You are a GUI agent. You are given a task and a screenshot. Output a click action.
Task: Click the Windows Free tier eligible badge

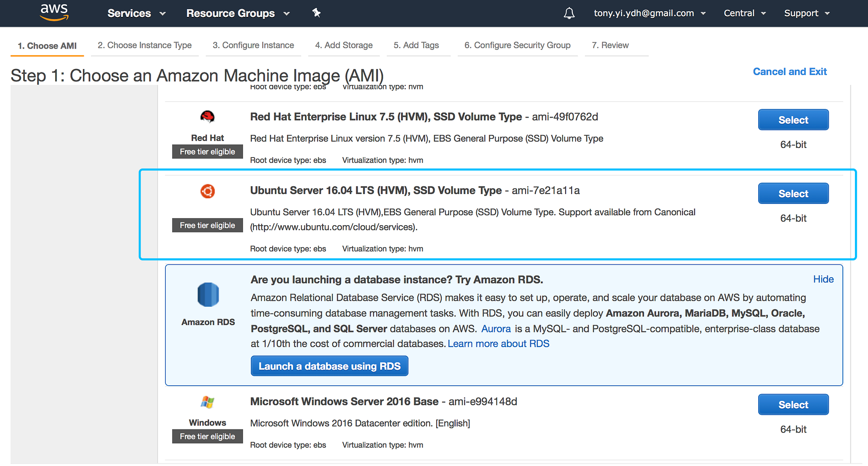point(207,436)
